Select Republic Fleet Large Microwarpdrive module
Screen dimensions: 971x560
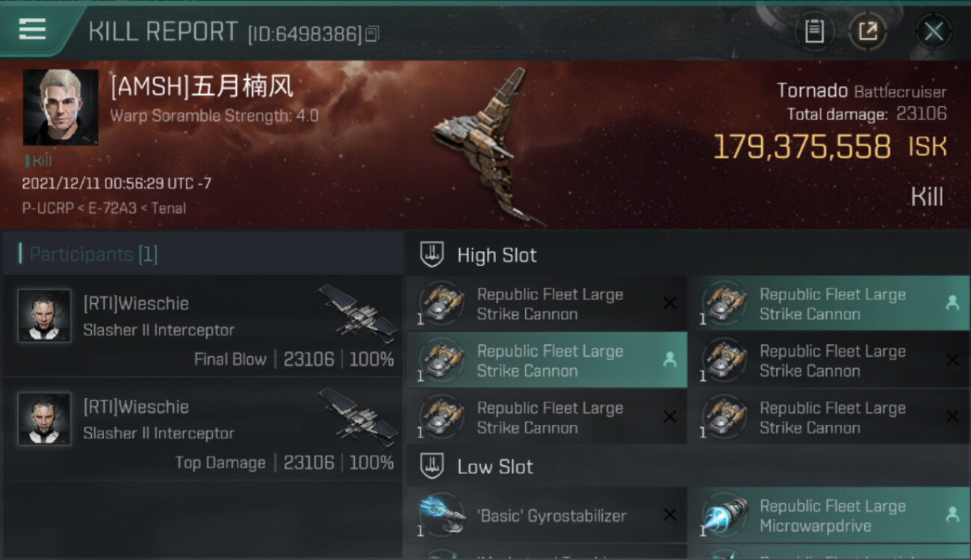829,515
